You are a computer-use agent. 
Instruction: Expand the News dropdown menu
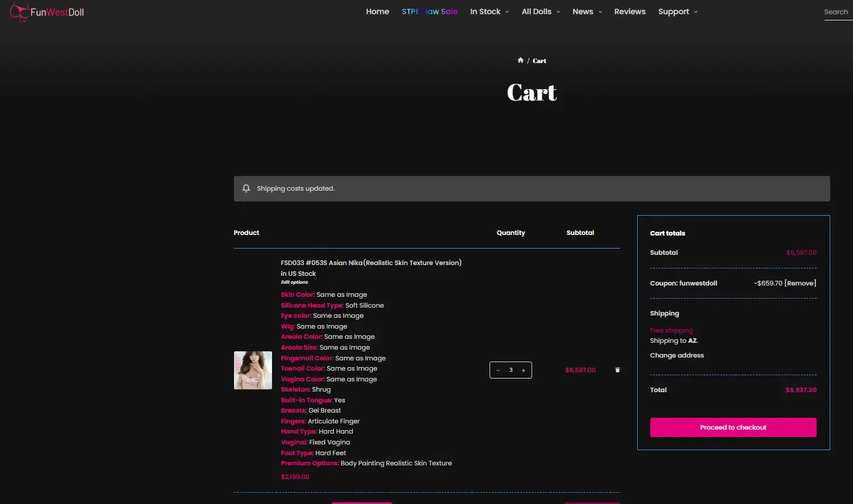pyautogui.click(x=587, y=11)
